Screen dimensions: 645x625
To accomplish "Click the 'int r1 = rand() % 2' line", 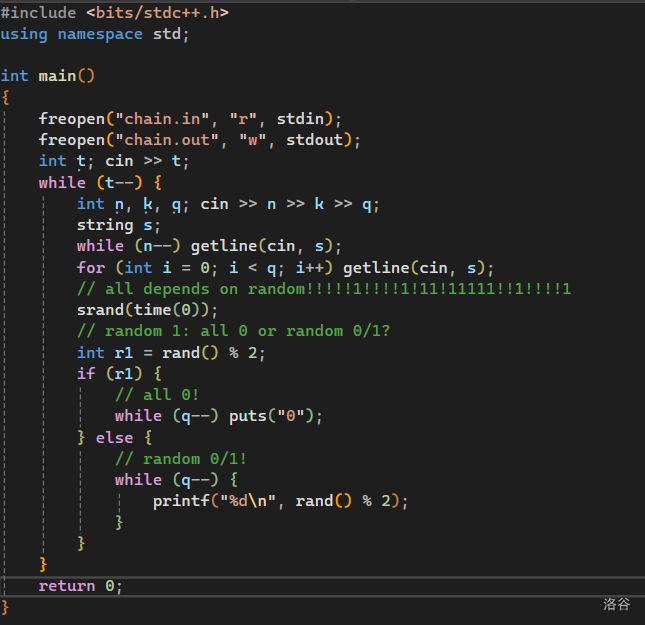I will pyautogui.click(x=172, y=353).
